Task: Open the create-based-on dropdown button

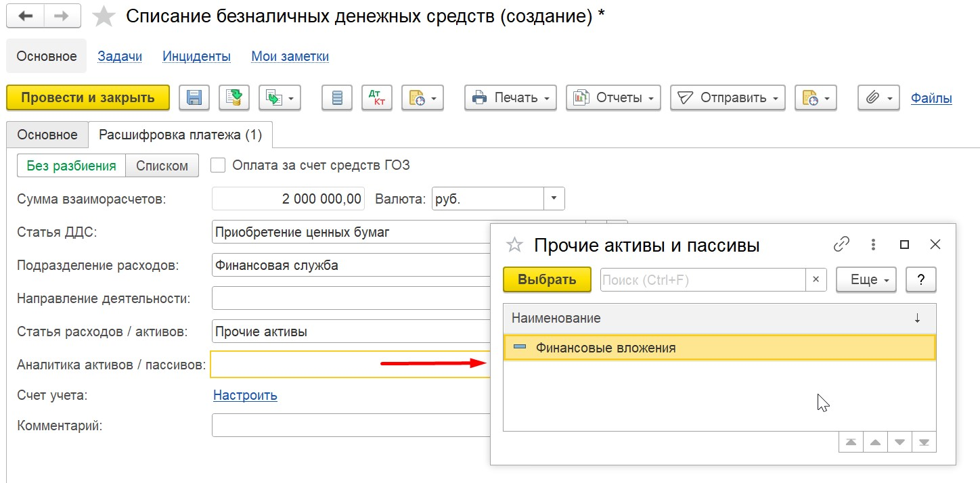Action: coord(280,97)
